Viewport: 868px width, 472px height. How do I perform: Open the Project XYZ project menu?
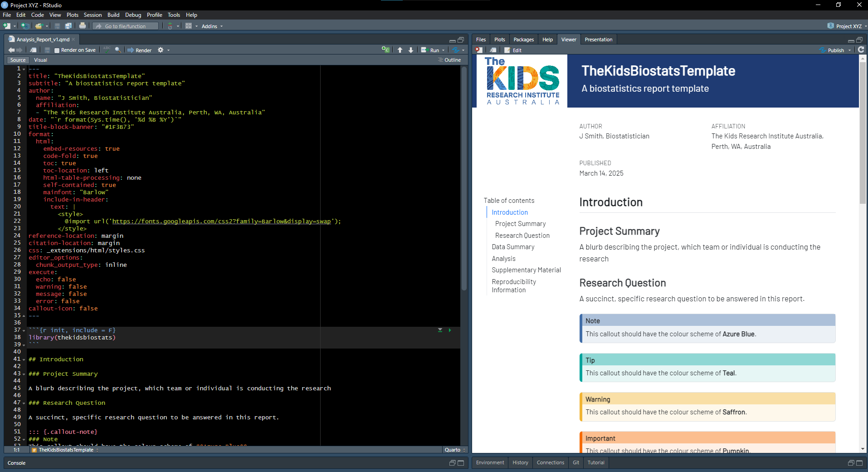click(847, 26)
